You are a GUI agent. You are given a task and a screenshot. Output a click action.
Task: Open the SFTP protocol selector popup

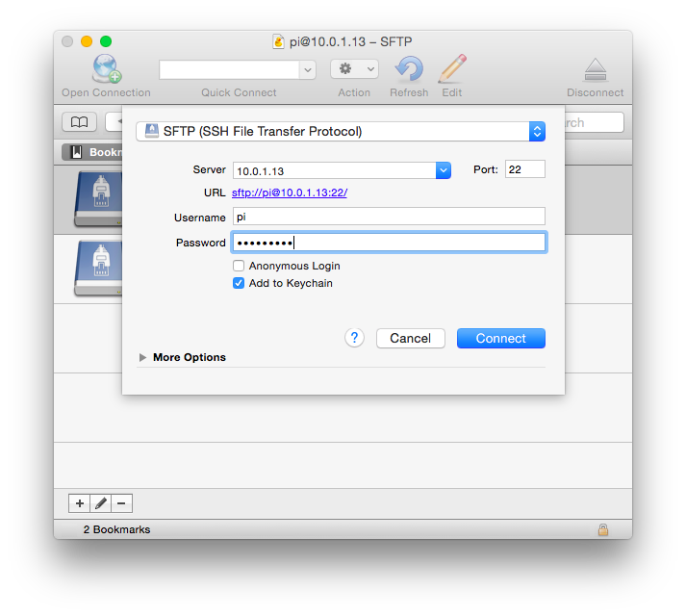click(x=341, y=131)
